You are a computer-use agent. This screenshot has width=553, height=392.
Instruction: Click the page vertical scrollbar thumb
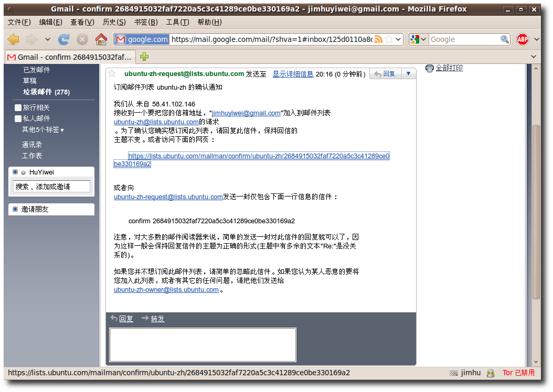536,212
